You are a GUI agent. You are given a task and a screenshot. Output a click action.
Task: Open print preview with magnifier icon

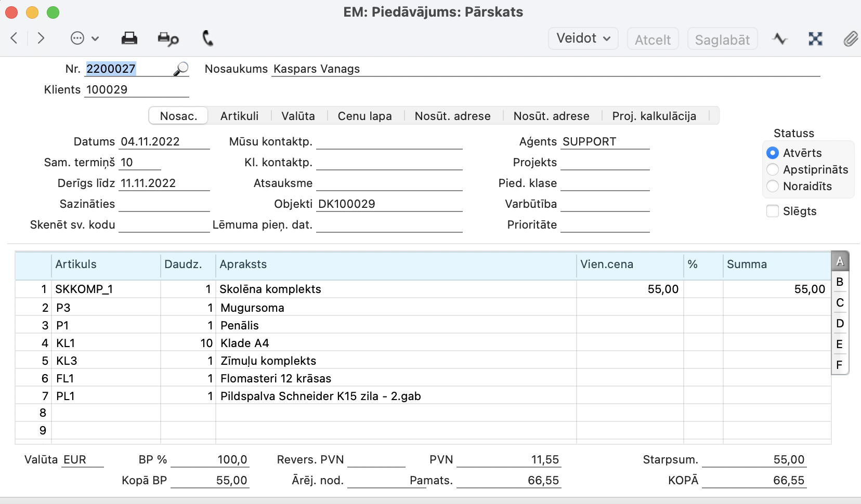point(168,39)
